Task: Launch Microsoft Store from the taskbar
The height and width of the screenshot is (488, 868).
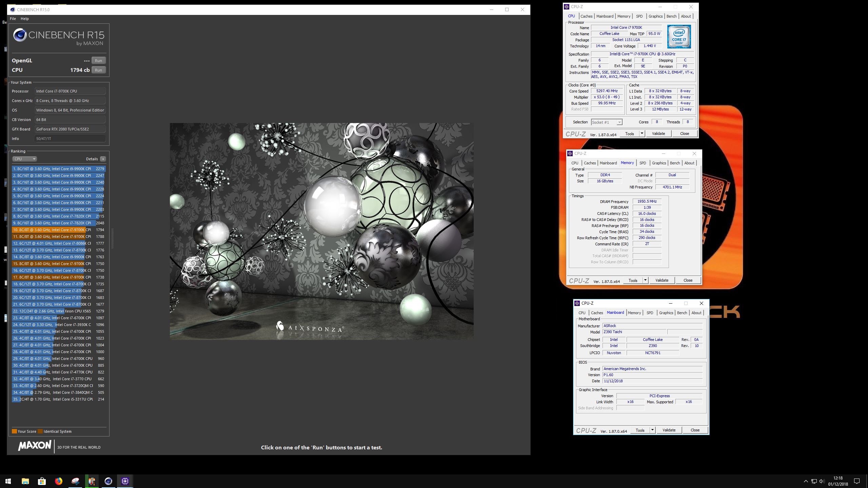Action: coord(42,481)
